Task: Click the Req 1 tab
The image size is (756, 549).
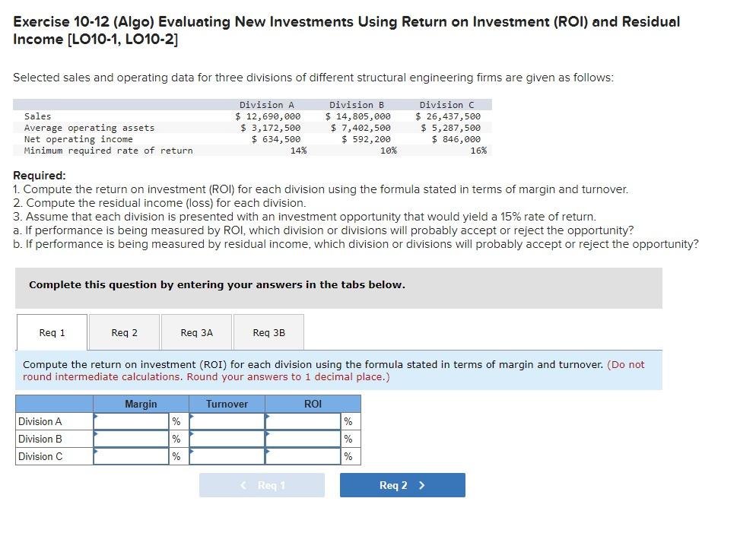Action: 51,332
